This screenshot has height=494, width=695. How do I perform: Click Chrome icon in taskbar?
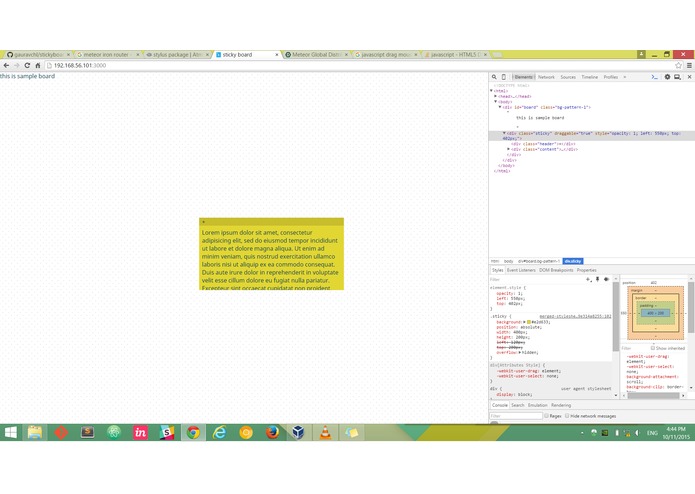tap(193, 432)
